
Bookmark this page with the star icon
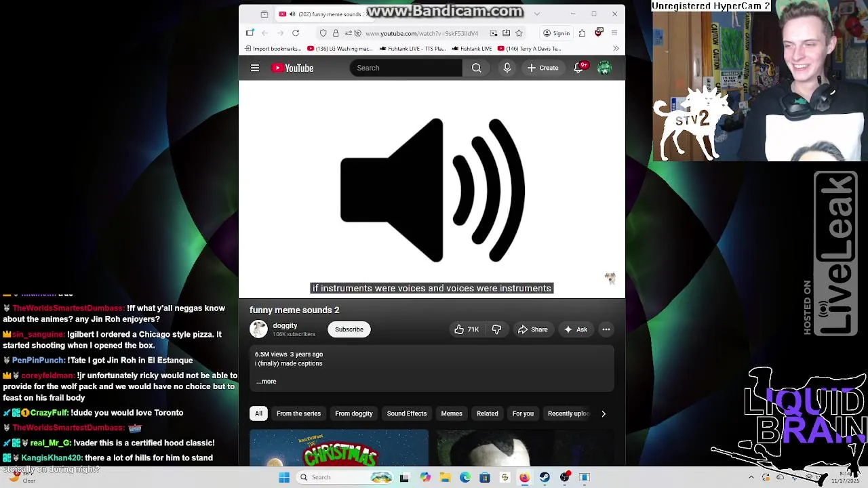point(519,33)
